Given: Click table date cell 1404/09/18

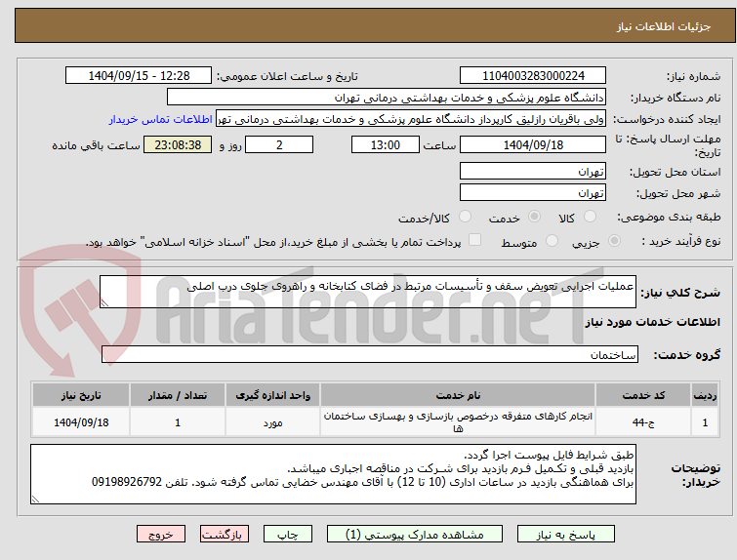Looking at the screenshot, I should point(81,421).
